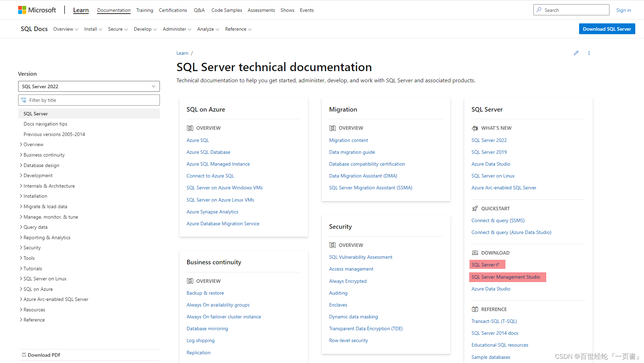Open Q&A in top menu
Screen dimensions: 644x363
(199, 10)
